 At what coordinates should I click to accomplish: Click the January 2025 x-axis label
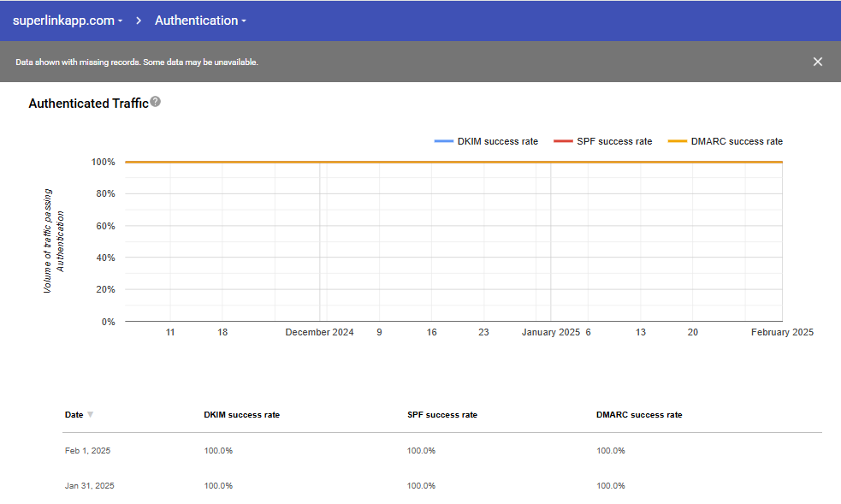[x=550, y=332]
